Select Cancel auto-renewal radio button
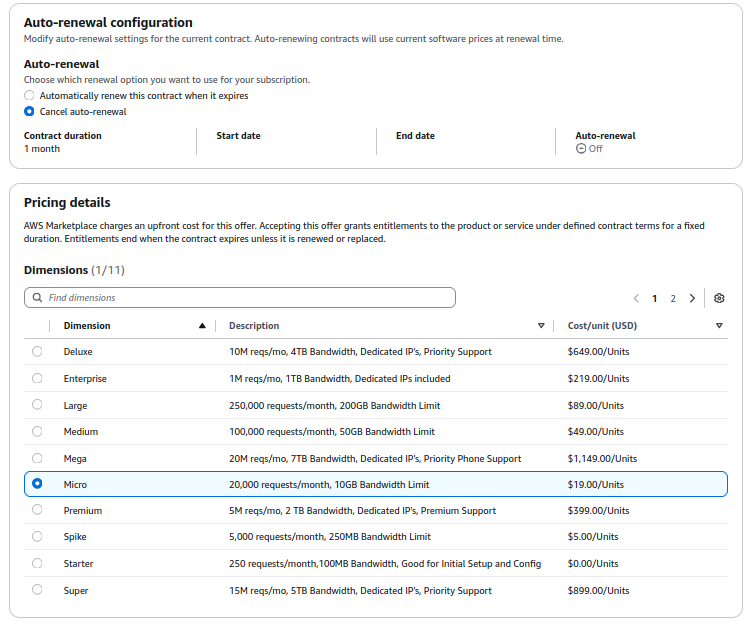This screenshot has width=748, height=624. tap(29, 112)
